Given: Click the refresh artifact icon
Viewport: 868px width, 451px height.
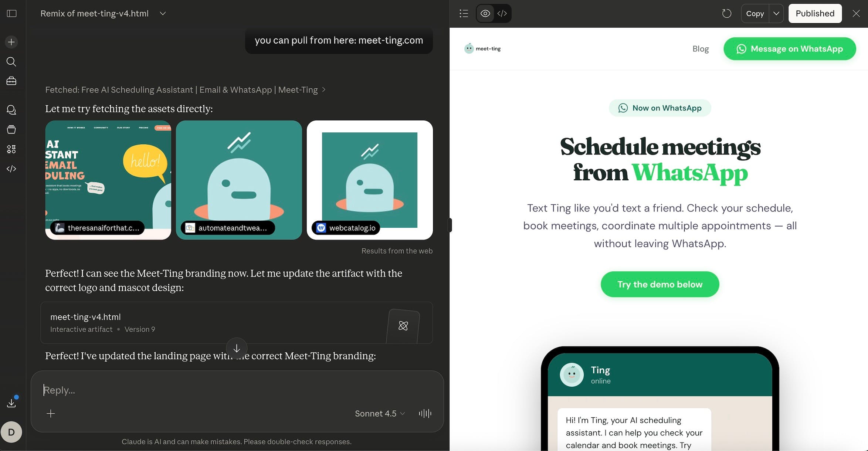Looking at the screenshot, I should (x=726, y=14).
